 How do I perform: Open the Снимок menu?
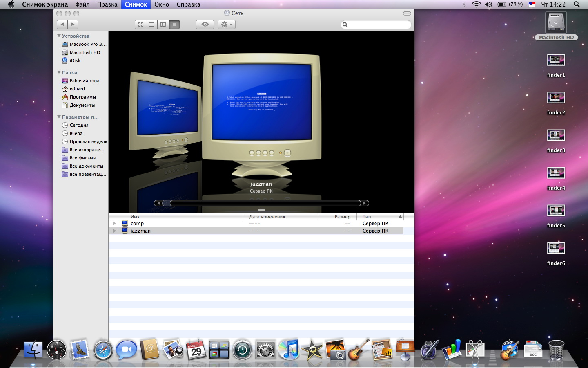pos(136,4)
